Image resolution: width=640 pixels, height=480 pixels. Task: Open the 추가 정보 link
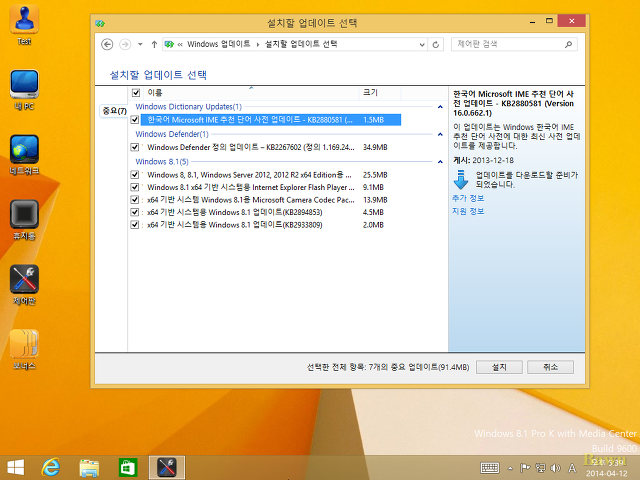click(x=468, y=198)
